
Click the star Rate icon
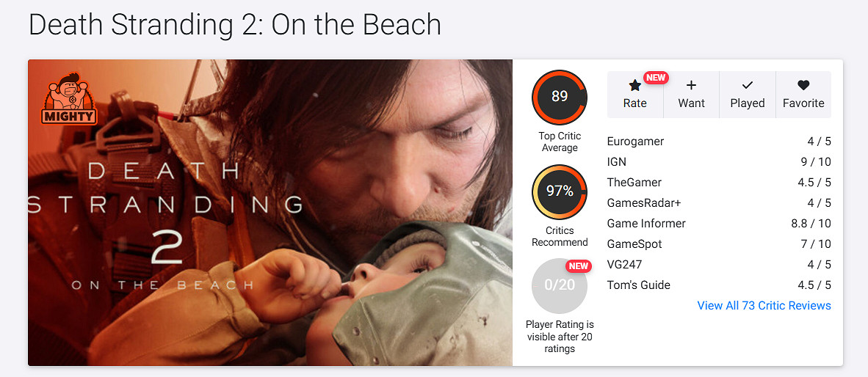point(635,86)
